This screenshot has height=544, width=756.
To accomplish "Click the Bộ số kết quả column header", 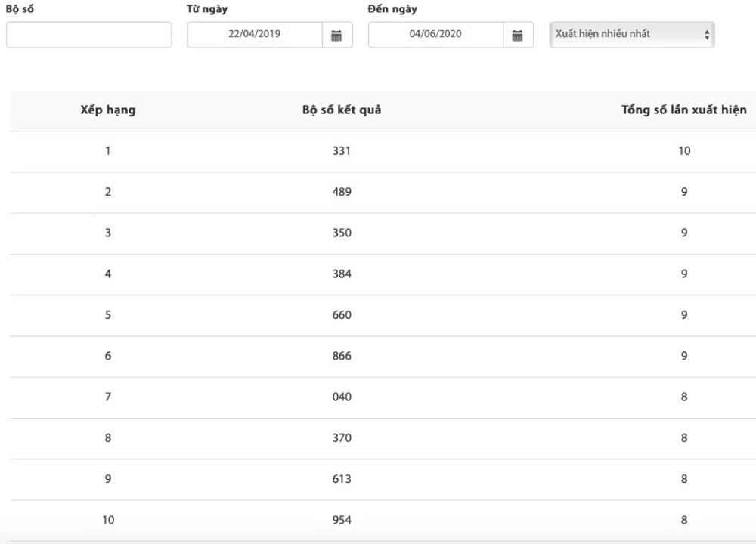I will point(342,110).
